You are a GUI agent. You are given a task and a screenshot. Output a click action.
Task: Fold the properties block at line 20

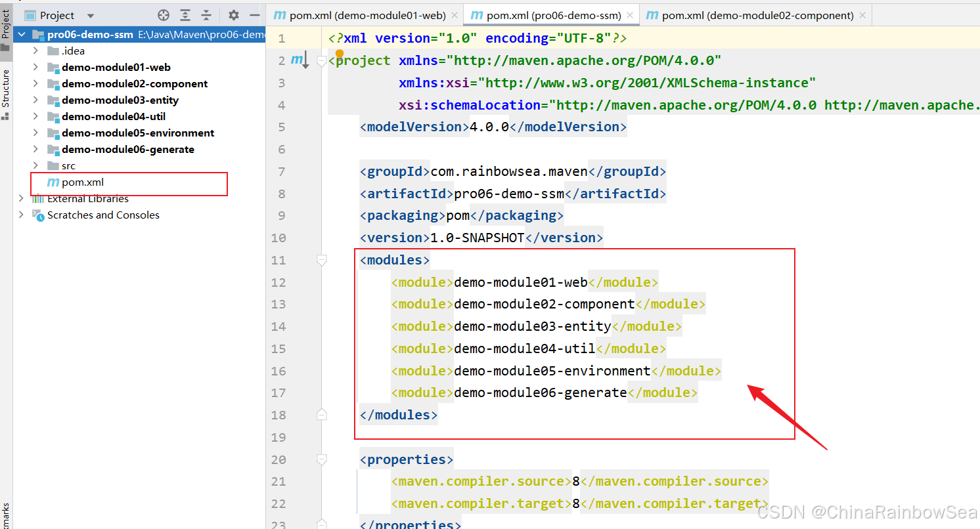click(321, 459)
